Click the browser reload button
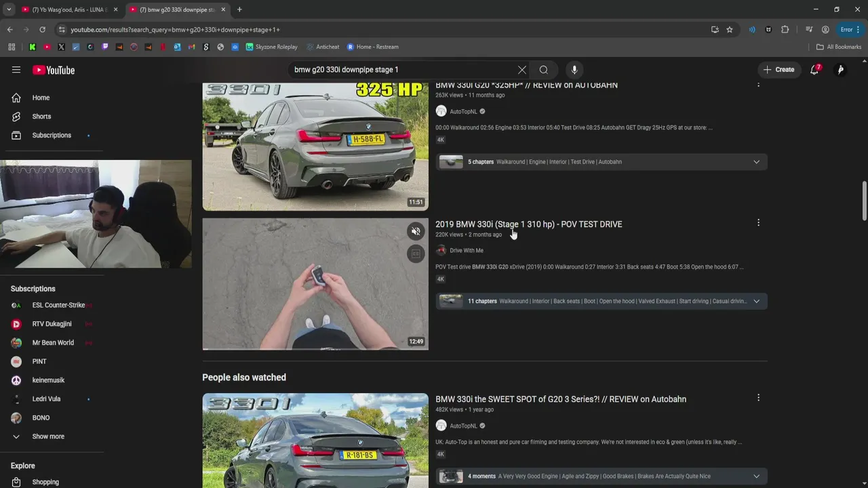 coord(42,30)
